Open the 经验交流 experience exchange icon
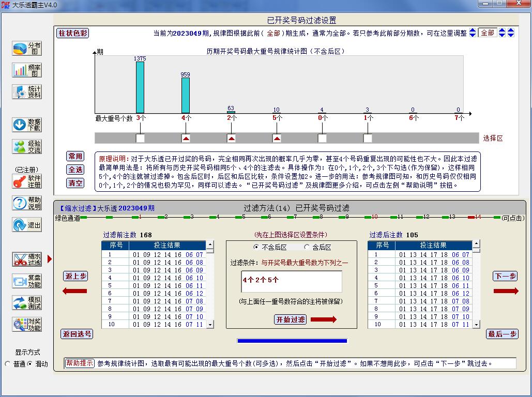 [x=27, y=147]
